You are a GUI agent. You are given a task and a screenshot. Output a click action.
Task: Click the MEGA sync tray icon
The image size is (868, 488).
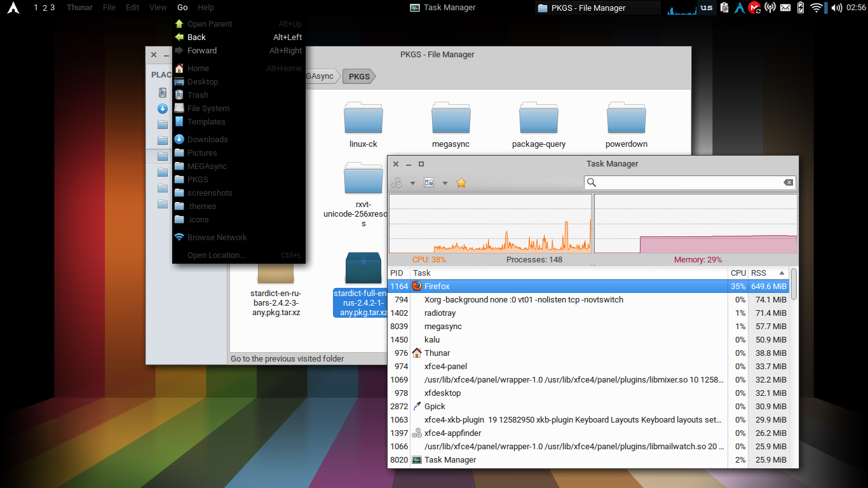click(754, 8)
